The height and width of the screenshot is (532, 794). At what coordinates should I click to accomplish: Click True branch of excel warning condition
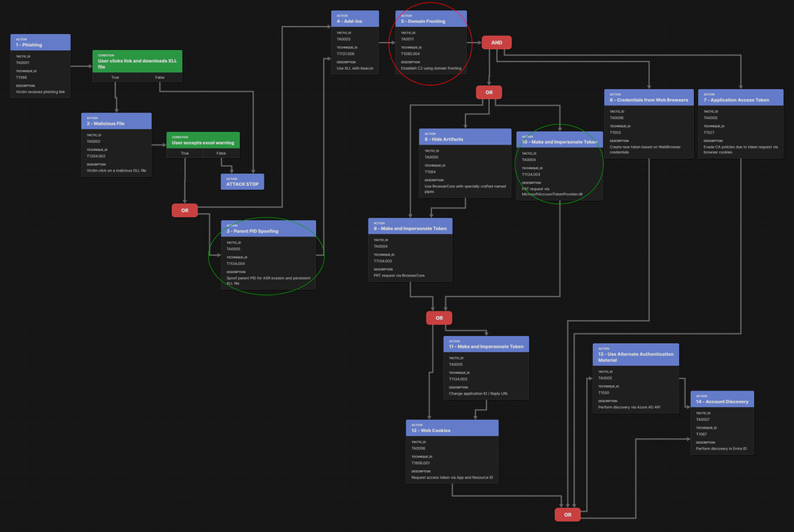[x=185, y=152]
